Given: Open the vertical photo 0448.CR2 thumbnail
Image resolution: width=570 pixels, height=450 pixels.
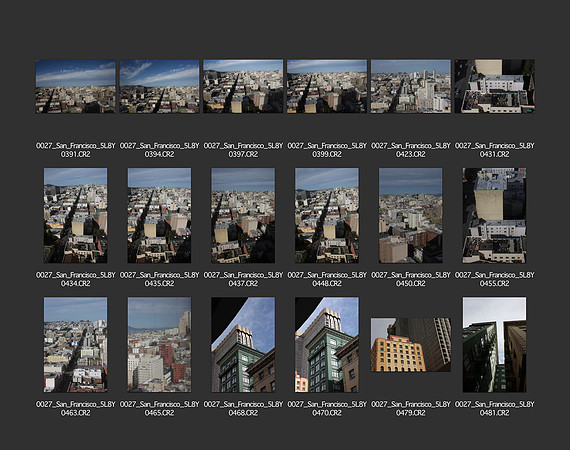Looking at the screenshot, I should point(327,216).
